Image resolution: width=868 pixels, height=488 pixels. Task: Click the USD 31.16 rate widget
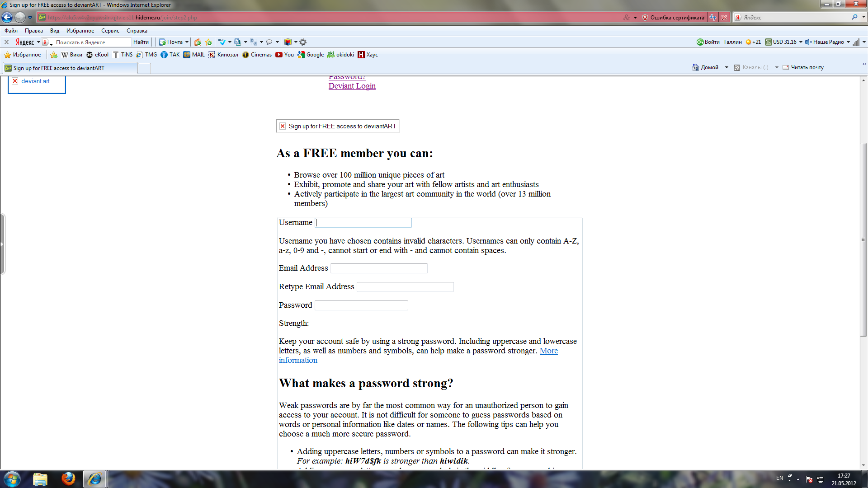tap(781, 42)
